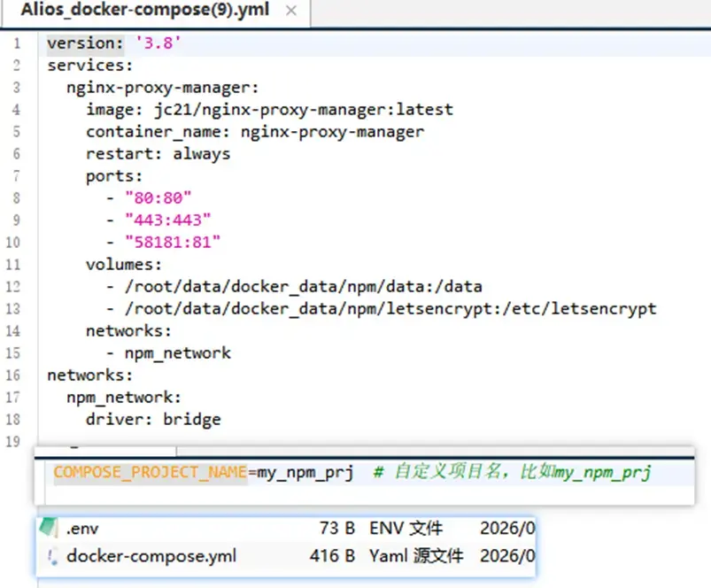
Task: Click the driver: bridge line
Action: pos(153,420)
